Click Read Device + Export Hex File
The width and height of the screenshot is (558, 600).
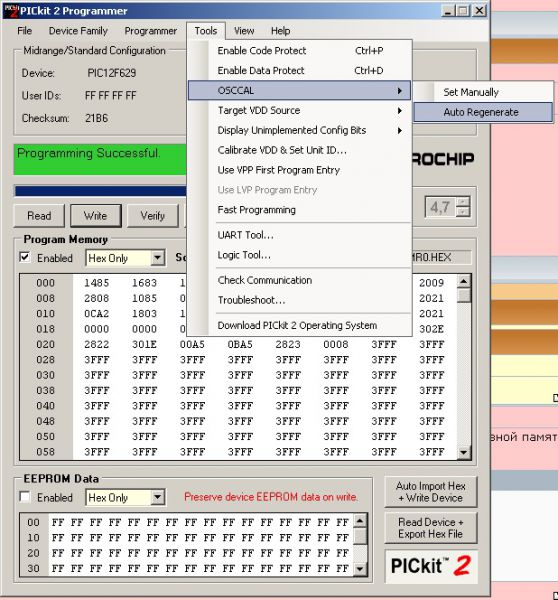(431, 528)
